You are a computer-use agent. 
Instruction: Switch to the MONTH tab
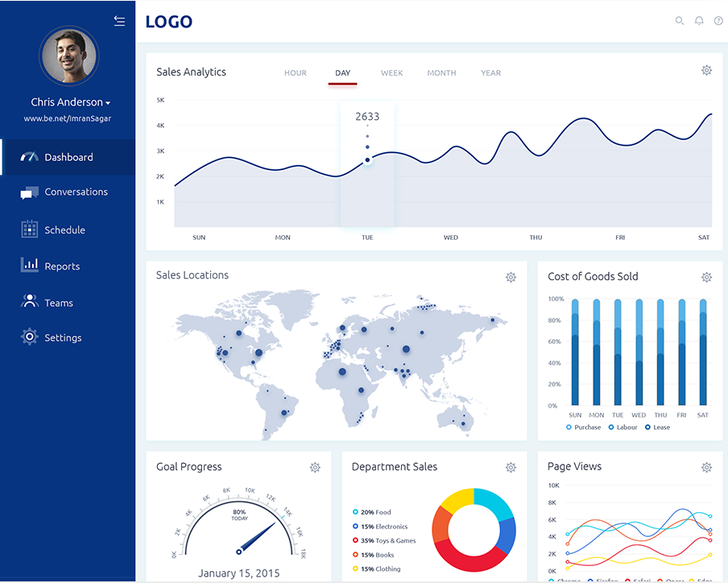coord(441,73)
